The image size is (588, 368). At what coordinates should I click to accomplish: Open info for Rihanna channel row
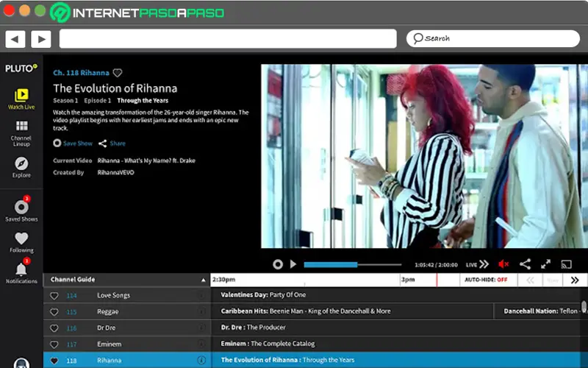[x=201, y=360]
